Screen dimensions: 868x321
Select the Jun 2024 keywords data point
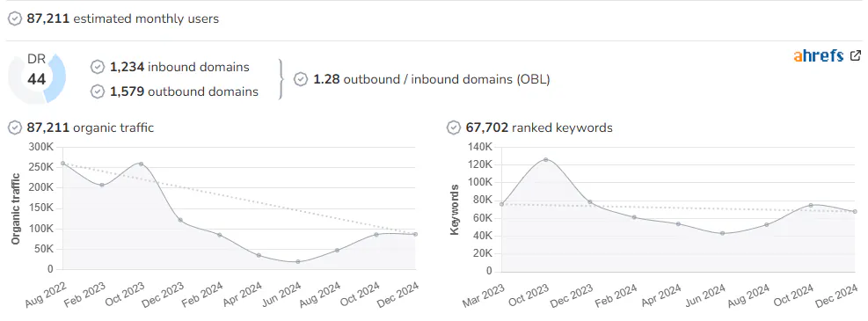click(722, 233)
